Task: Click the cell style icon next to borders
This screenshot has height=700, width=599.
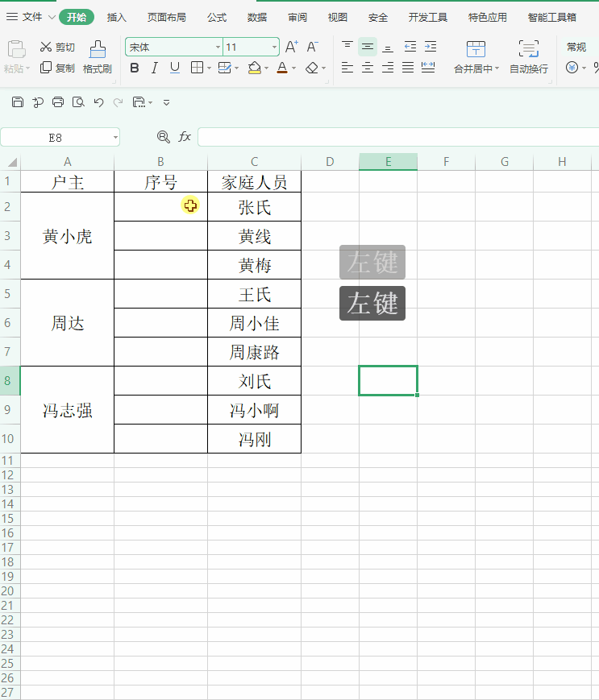Action: pos(224,68)
